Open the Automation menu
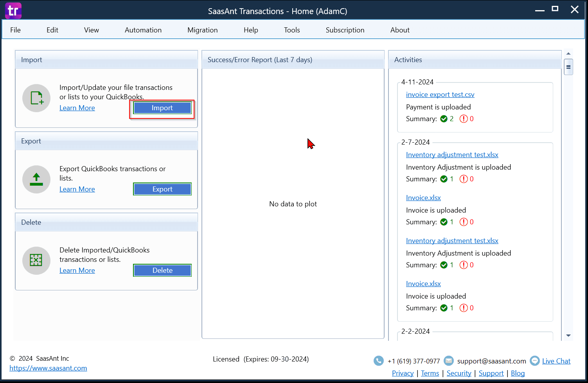Image resolution: width=588 pixels, height=383 pixels. click(143, 30)
